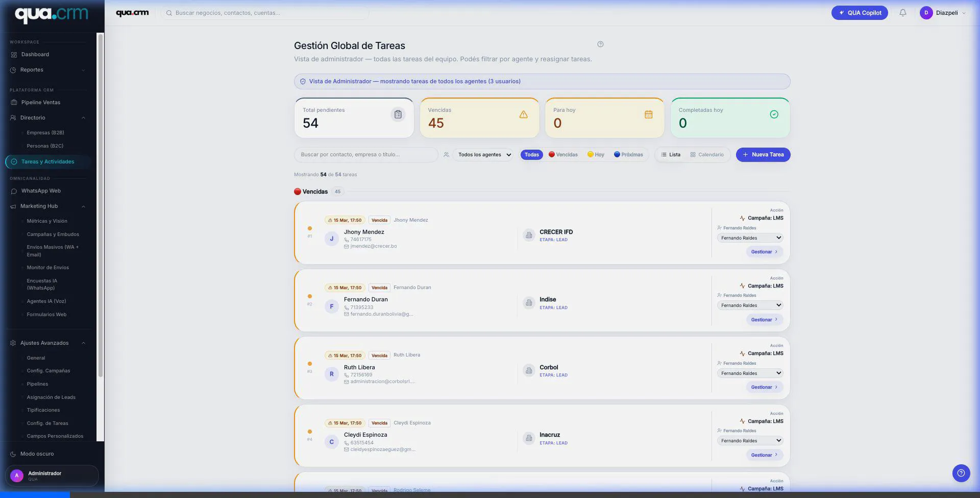The width and height of the screenshot is (980, 498).
Task: Open notifications via the bell icon
Action: pyautogui.click(x=902, y=12)
